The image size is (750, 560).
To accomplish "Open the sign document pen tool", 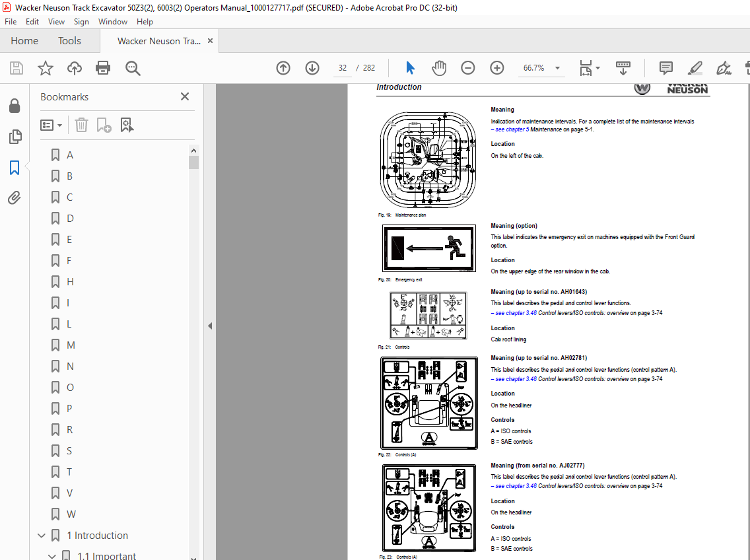I will pyautogui.click(x=724, y=68).
